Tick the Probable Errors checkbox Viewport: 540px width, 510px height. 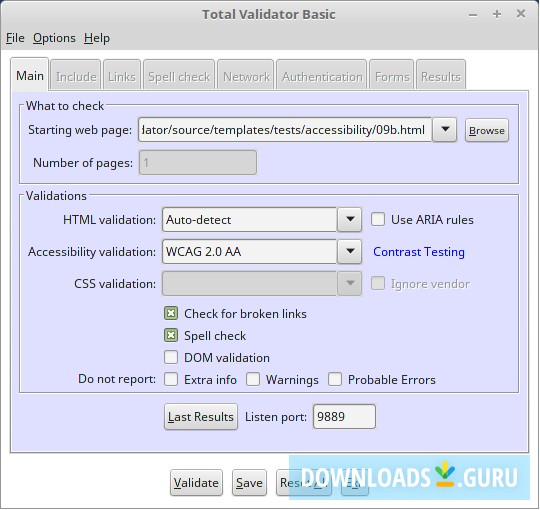pos(335,379)
